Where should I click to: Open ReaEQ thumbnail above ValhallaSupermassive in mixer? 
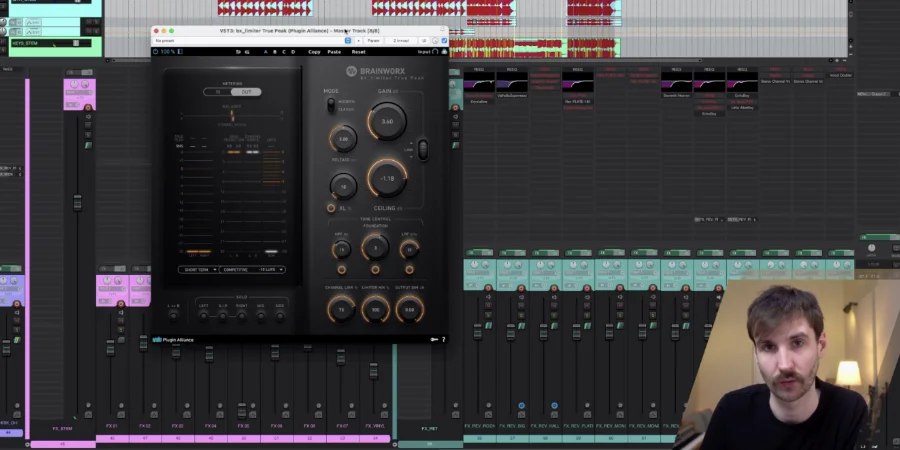point(512,82)
